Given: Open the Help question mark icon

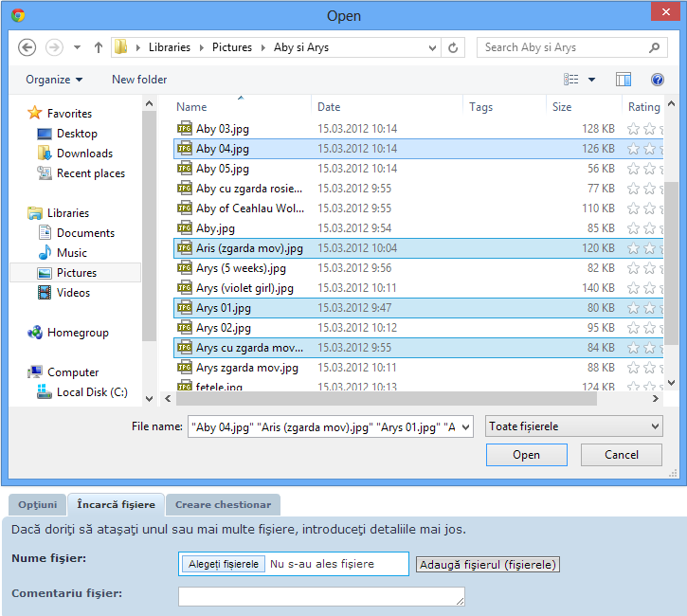Looking at the screenshot, I should 657,80.
